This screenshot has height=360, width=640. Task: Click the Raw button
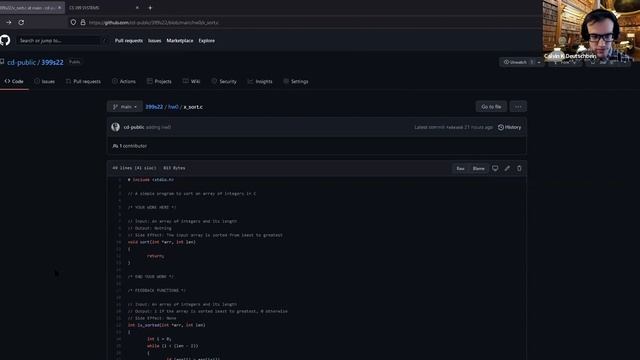pos(460,169)
